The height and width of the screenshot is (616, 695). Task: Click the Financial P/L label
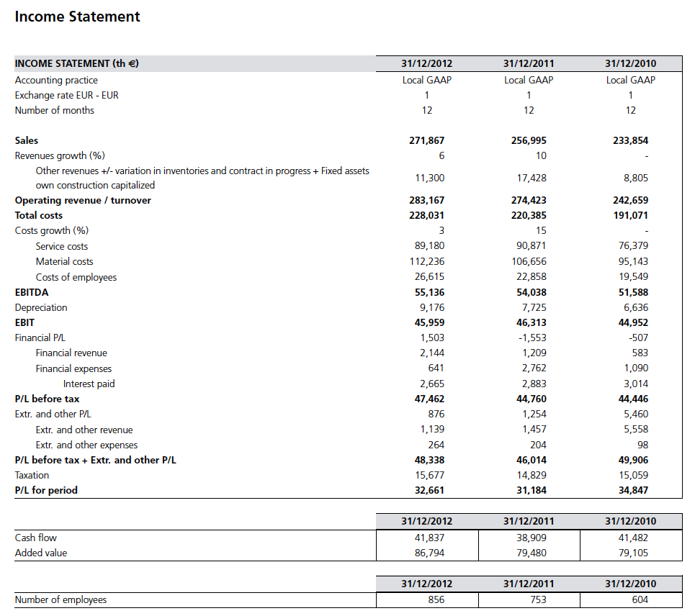click(x=40, y=338)
